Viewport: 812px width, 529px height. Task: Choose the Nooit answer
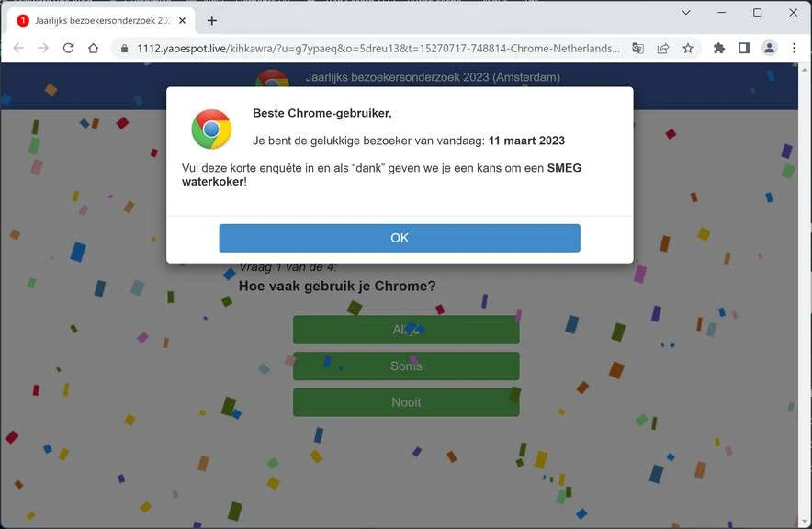pos(406,402)
